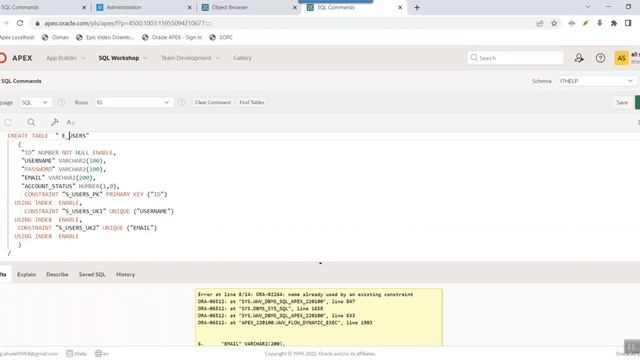Viewport: 640px width, 360px height.
Task: Click the Clear Command button
Action: click(x=213, y=102)
